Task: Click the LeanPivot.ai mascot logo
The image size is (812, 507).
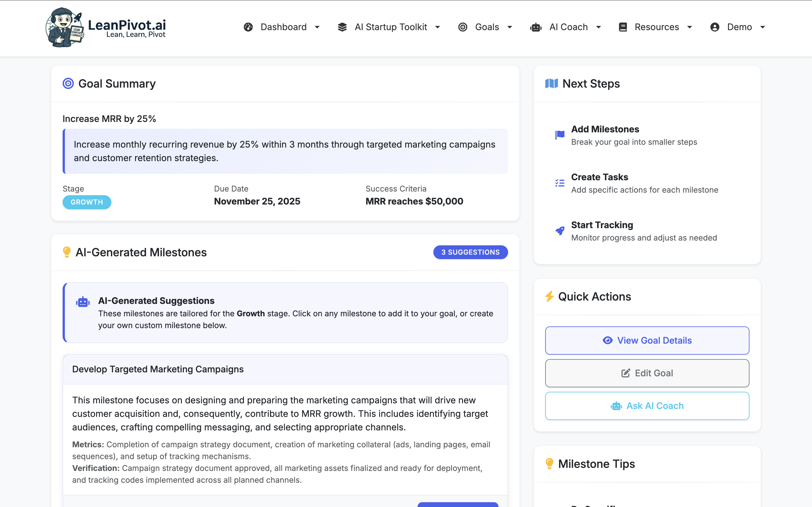Action: point(64,28)
